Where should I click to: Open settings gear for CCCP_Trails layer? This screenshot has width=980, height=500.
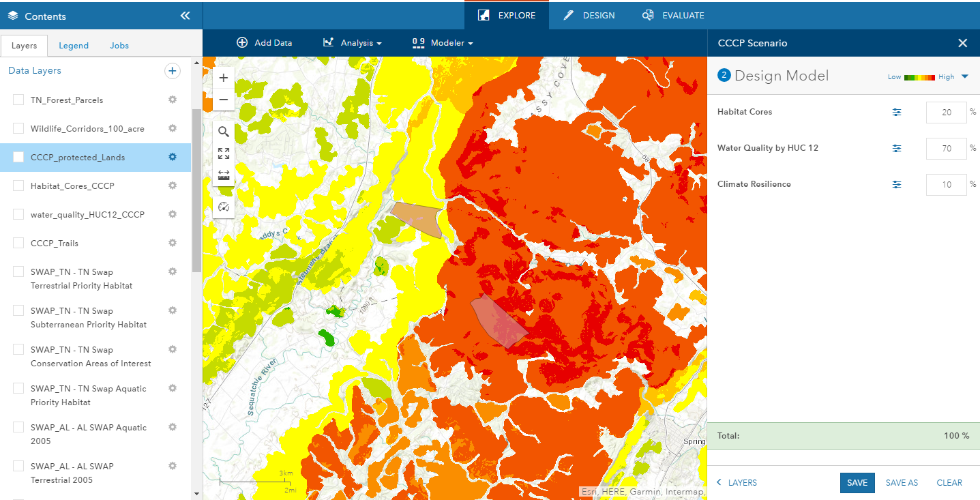click(x=173, y=243)
